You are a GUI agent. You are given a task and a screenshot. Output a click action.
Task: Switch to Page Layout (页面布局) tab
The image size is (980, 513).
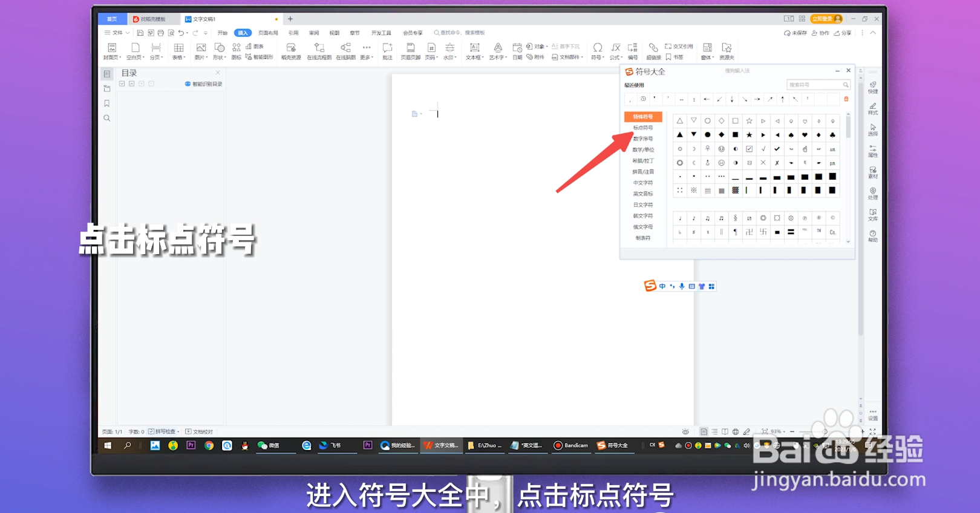(x=268, y=33)
